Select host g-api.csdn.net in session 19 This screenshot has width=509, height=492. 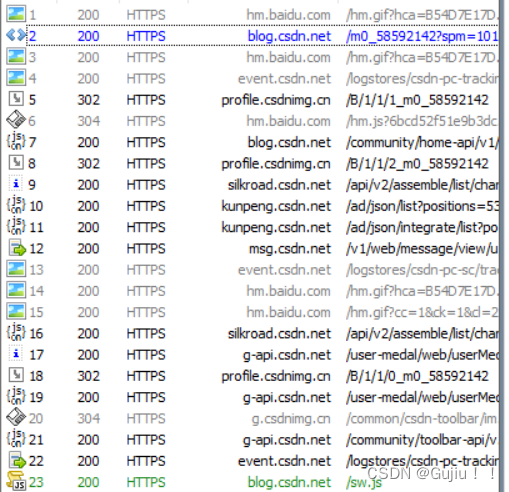point(287,397)
